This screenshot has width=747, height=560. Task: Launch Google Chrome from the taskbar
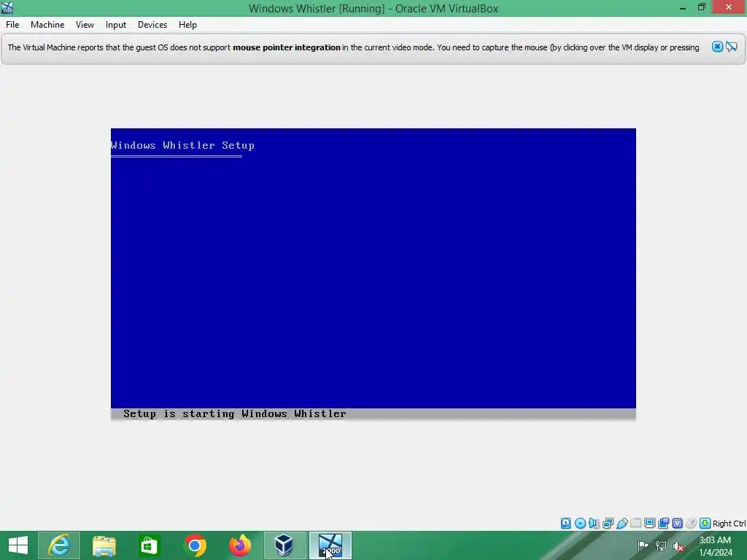[194, 545]
